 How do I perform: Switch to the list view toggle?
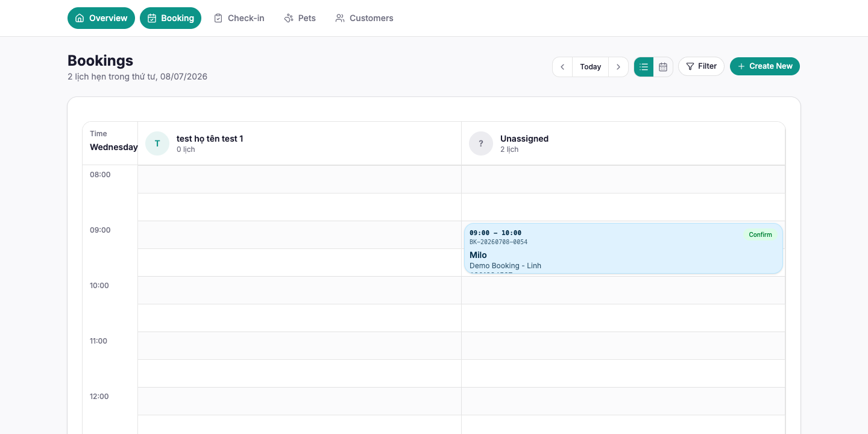pyautogui.click(x=644, y=67)
